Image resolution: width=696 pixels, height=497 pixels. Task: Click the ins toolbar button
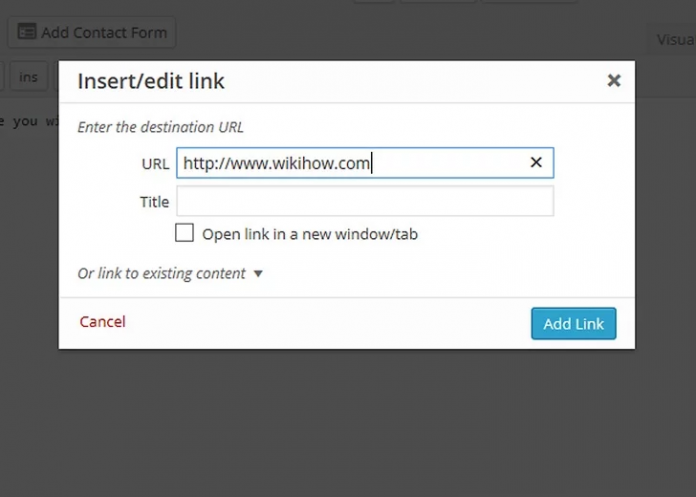(x=28, y=77)
